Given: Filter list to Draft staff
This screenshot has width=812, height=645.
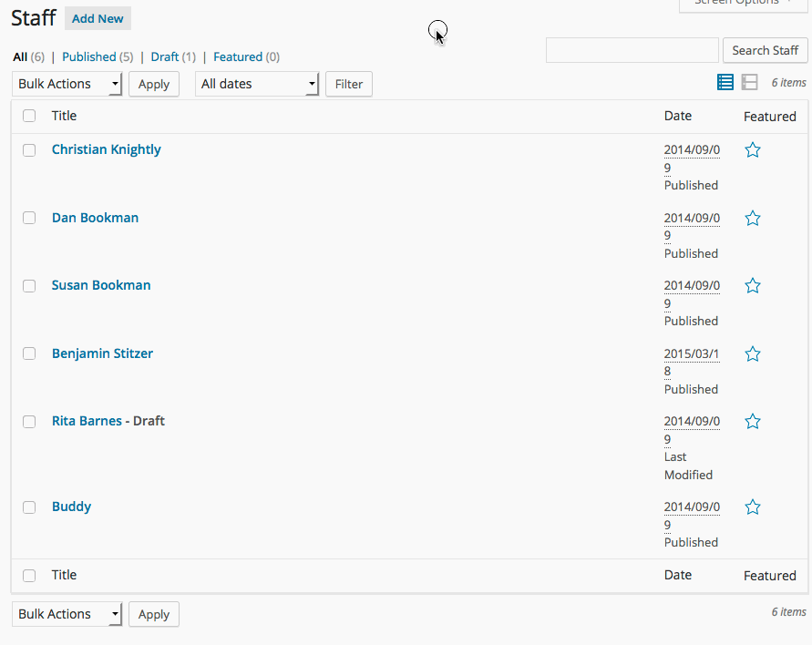Looking at the screenshot, I should 165,57.
